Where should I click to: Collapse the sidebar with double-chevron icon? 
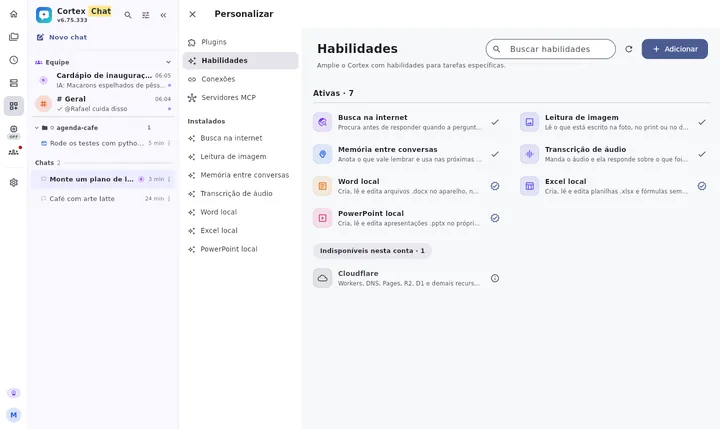[163, 15]
